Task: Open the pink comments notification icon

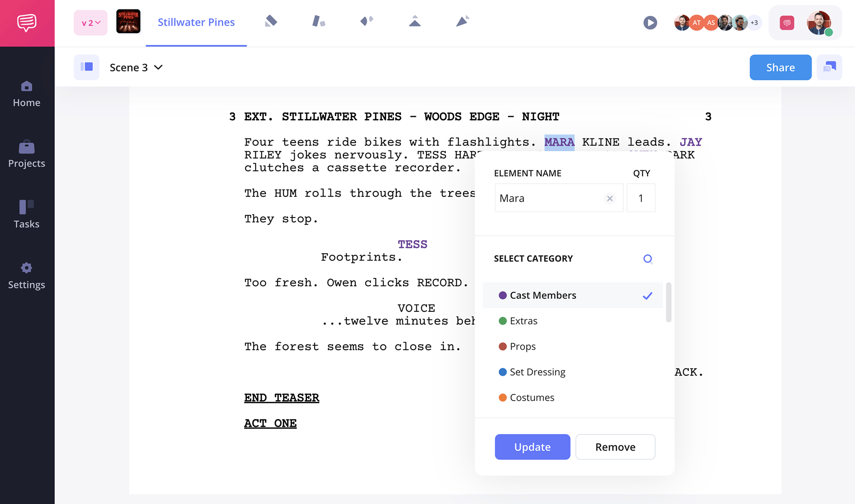Action: click(x=787, y=23)
